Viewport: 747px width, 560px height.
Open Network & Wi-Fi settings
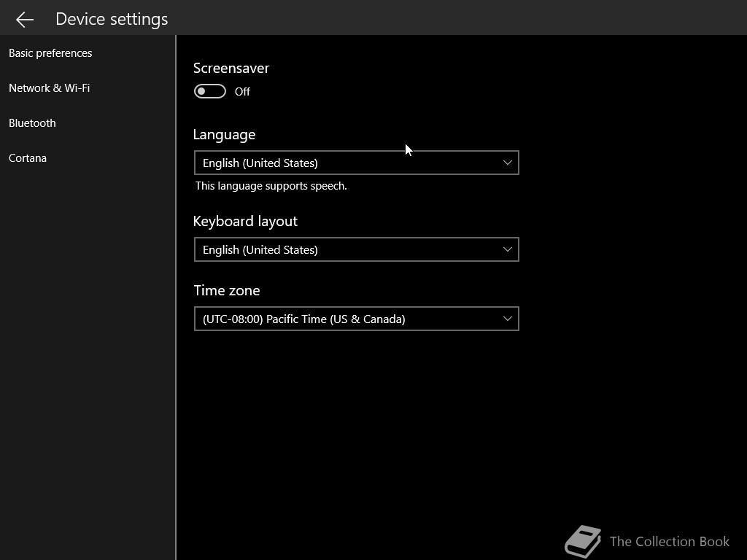49,88
